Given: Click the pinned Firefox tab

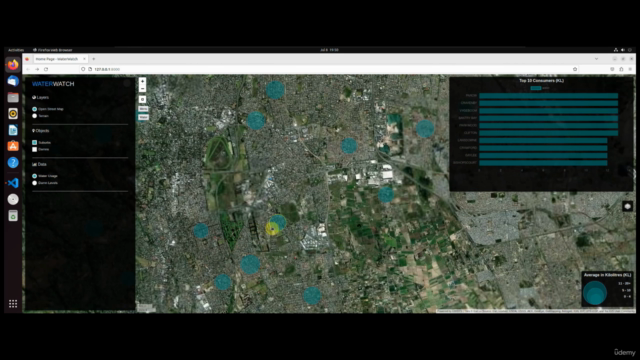Looking at the screenshot, I should point(27,59).
